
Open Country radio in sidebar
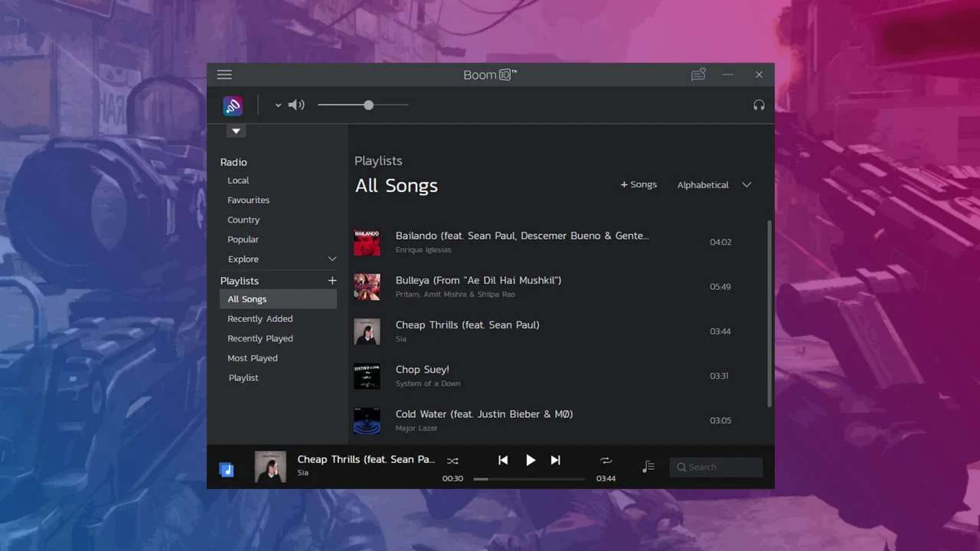click(243, 220)
